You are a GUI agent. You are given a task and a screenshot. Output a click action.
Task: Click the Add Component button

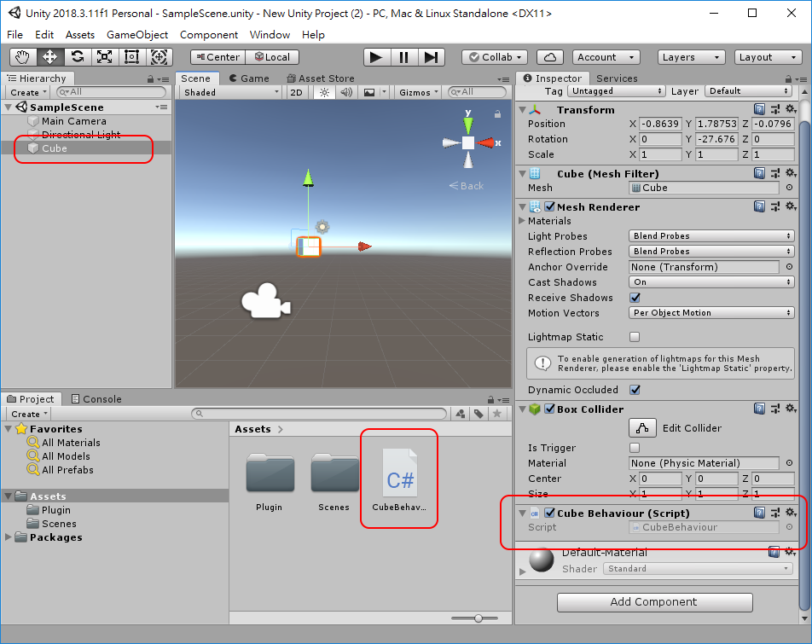pos(654,602)
